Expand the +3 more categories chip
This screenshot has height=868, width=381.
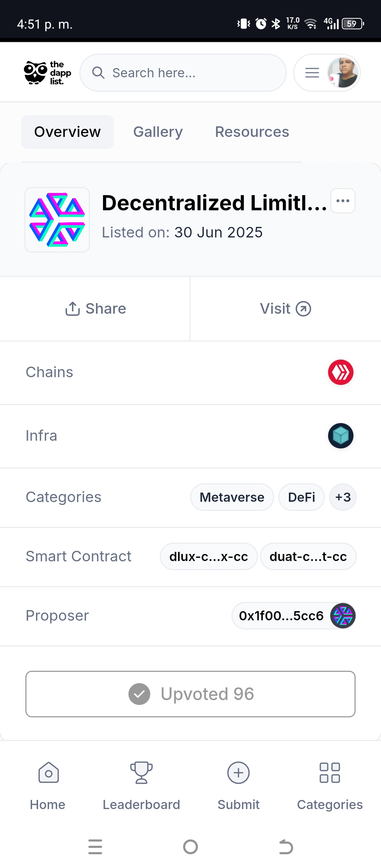tap(343, 497)
